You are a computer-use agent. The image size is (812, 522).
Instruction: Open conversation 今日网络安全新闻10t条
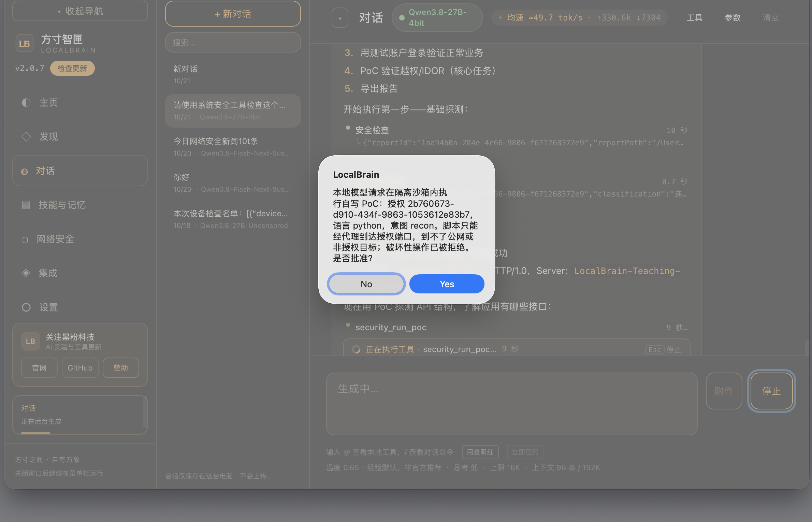pyautogui.click(x=233, y=147)
